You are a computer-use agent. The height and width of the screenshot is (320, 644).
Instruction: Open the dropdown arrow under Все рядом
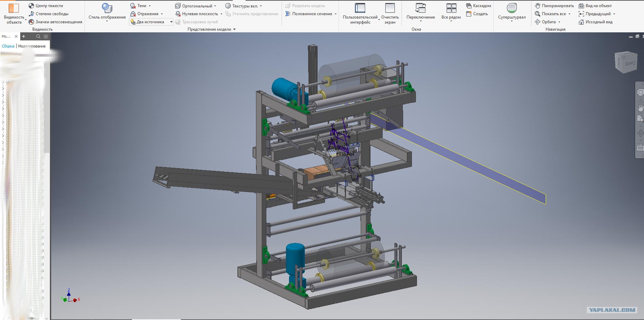pos(451,22)
